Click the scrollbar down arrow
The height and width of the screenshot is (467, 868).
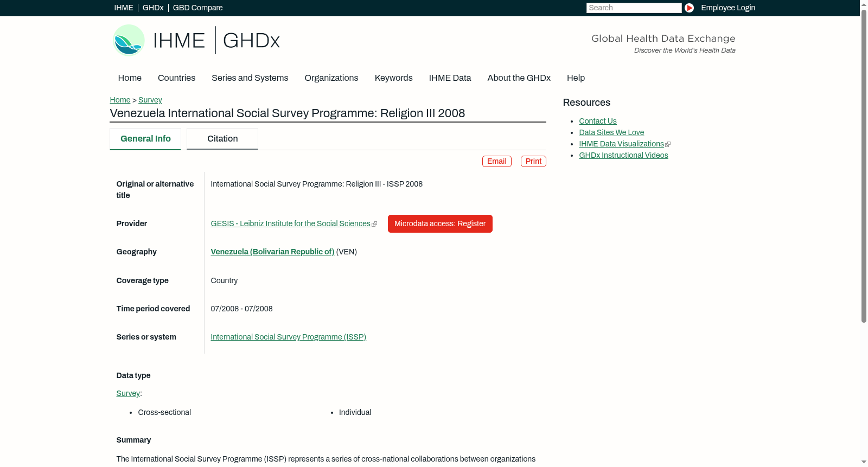tap(864, 462)
